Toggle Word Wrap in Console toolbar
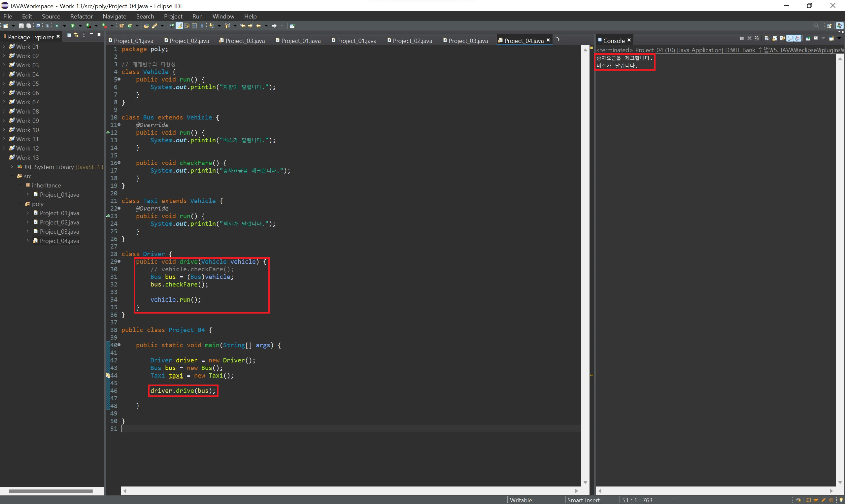 tap(782, 38)
